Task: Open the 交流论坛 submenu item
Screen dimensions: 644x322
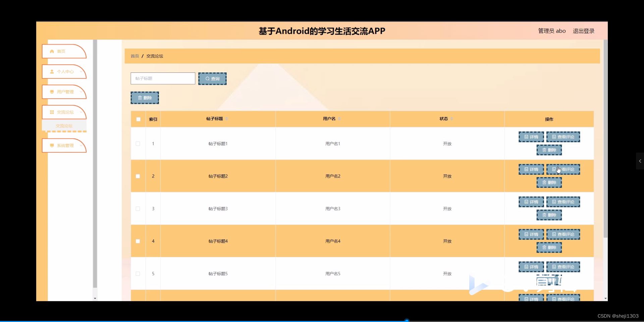Action: coord(64,126)
